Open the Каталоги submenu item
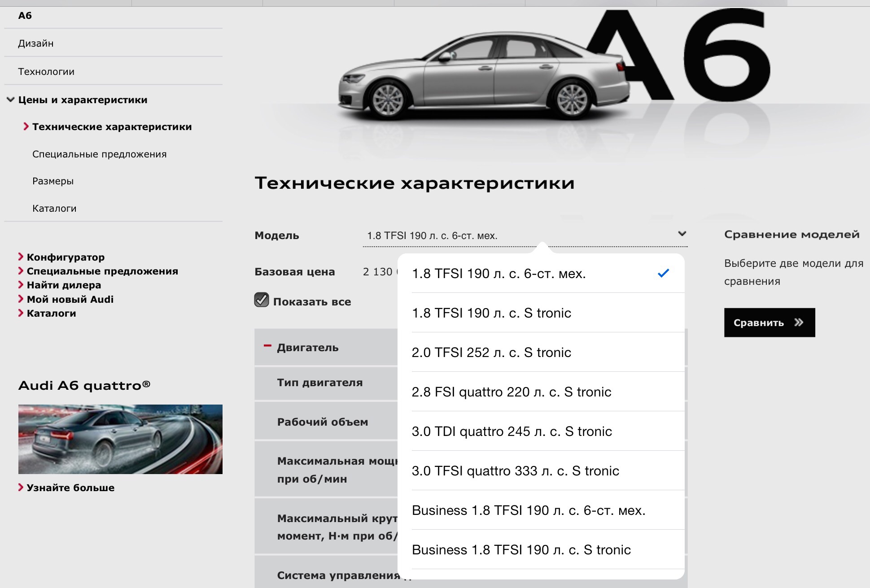The image size is (870, 588). click(54, 209)
